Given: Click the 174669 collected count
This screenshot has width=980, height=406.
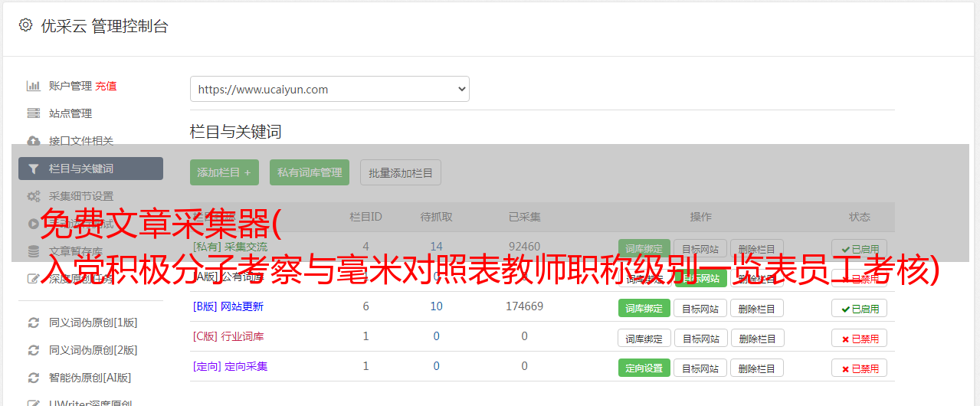Looking at the screenshot, I should [x=524, y=306].
